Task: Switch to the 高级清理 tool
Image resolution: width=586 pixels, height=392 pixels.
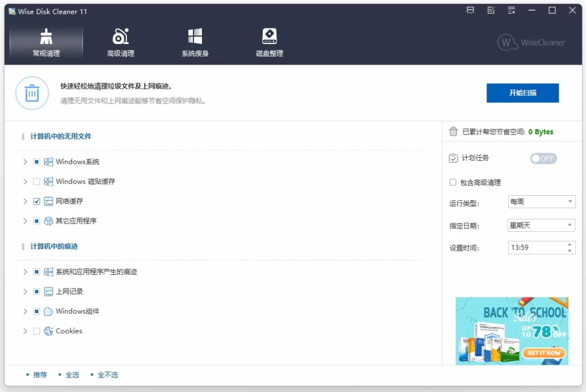Action: (x=120, y=43)
